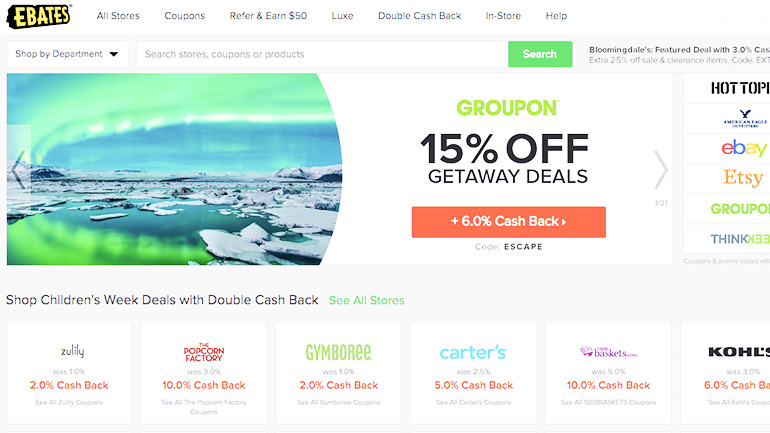Click the search stores, coupons field

pyautogui.click(x=322, y=54)
